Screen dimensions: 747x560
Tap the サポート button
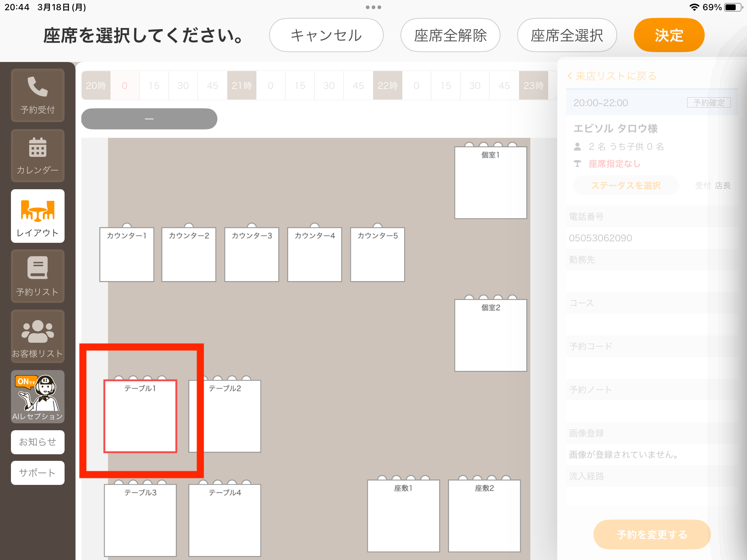click(x=38, y=473)
